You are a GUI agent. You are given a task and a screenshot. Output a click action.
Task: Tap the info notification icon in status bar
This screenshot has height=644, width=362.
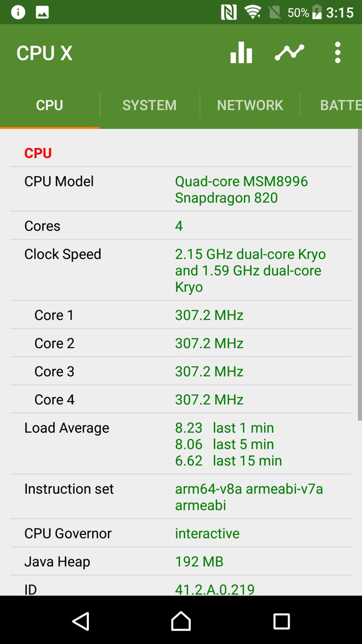(18, 12)
